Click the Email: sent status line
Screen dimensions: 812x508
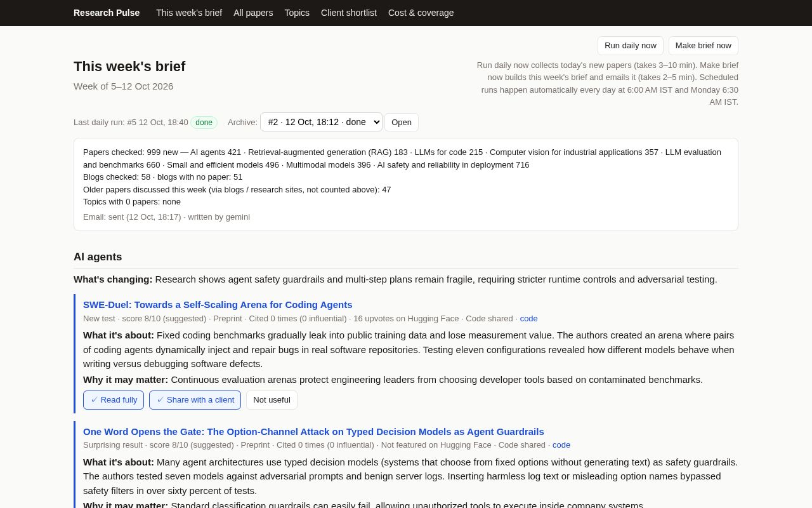click(166, 217)
